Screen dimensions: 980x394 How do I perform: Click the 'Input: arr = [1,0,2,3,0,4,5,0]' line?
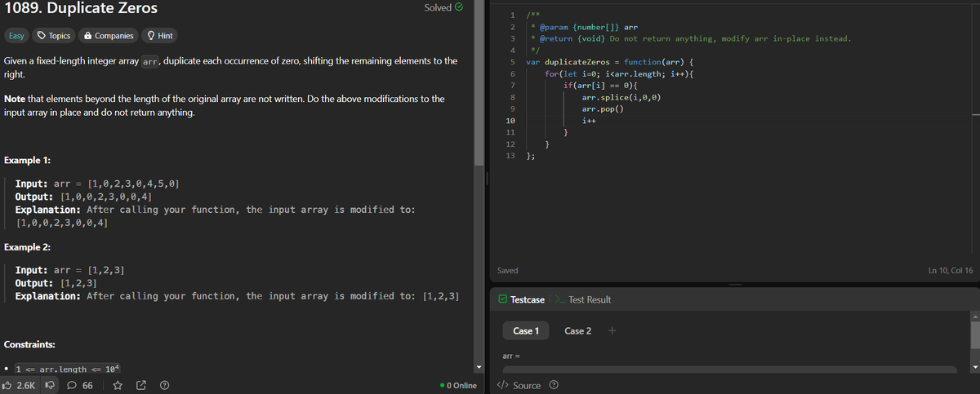click(x=98, y=184)
